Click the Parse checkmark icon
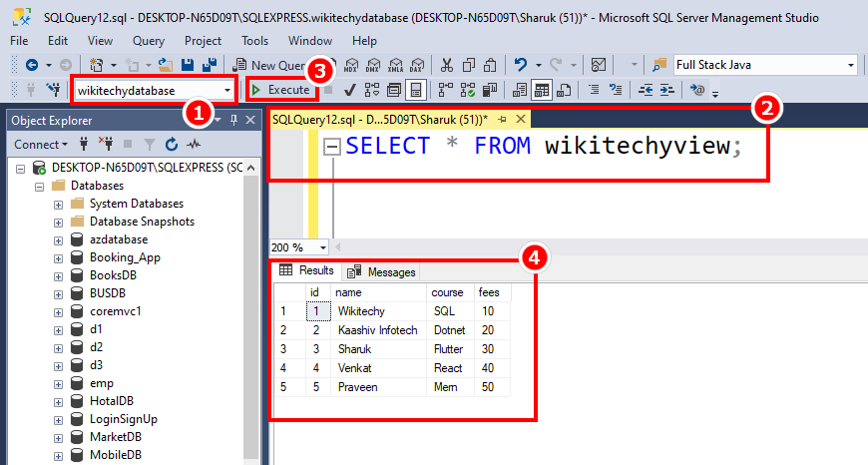This screenshot has width=868, height=465. click(x=350, y=90)
